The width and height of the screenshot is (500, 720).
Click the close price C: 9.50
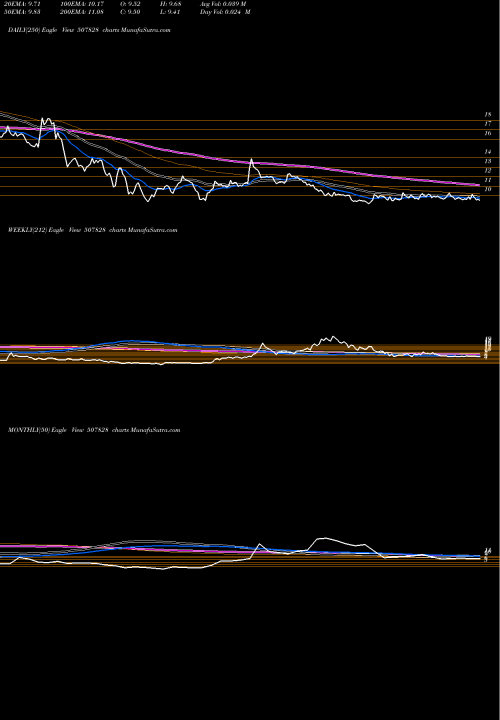coord(131,12)
